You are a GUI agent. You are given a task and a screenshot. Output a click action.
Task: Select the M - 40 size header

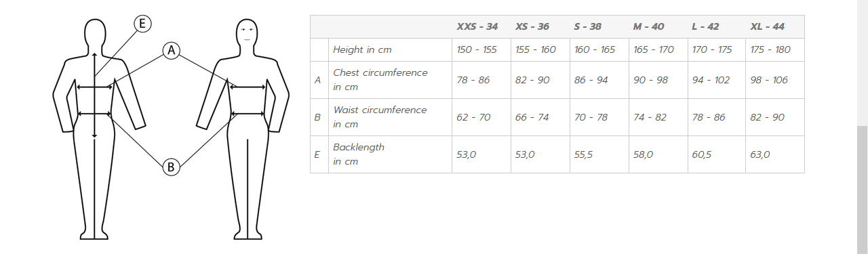coord(649,27)
